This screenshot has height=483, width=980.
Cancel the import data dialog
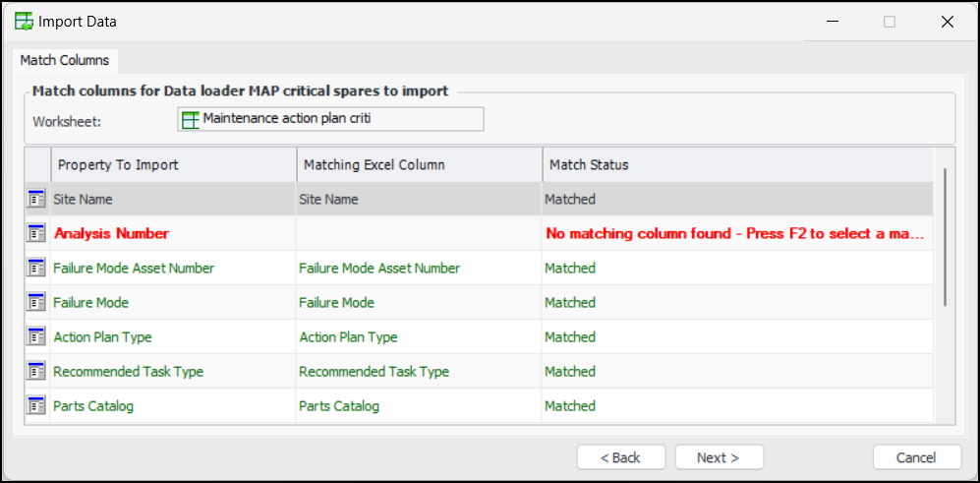coord(916,457)
